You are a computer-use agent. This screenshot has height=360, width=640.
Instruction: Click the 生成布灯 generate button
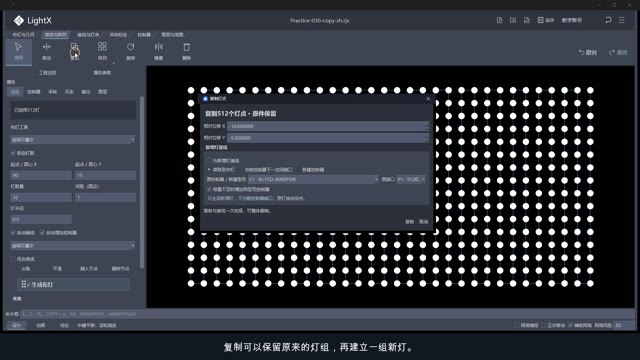(73, 284)
